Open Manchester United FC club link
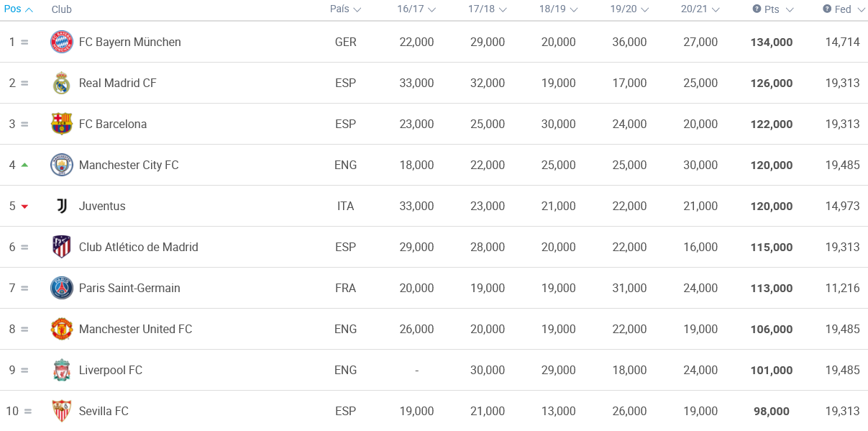 point(136,329)
